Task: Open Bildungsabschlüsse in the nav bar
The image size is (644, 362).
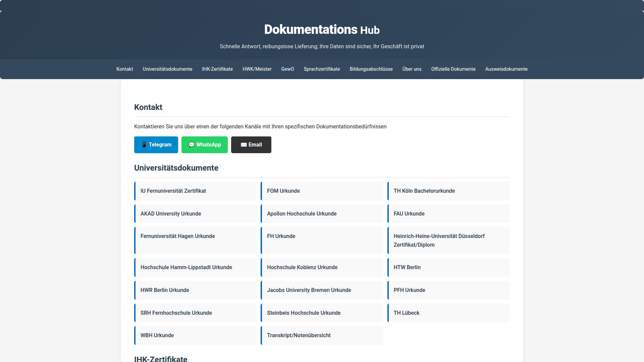Action: point(371,69)
